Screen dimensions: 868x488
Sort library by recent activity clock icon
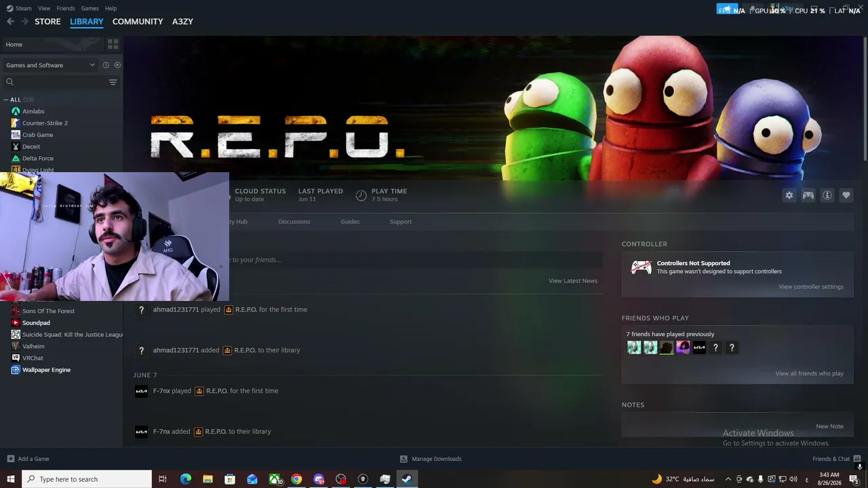point(106,65)
